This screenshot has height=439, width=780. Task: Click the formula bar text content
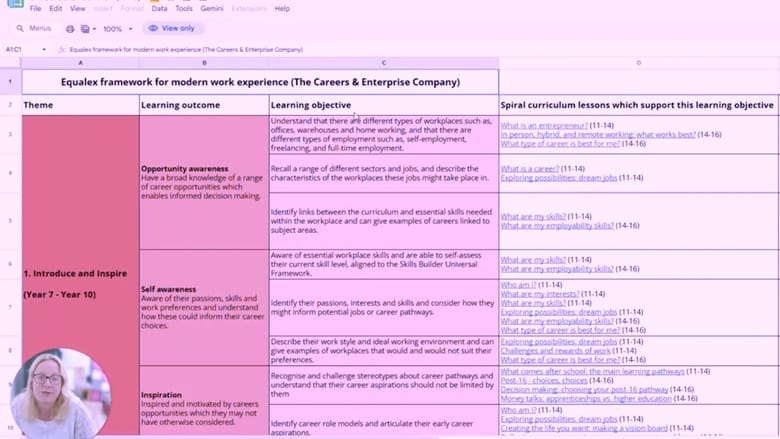186,50
